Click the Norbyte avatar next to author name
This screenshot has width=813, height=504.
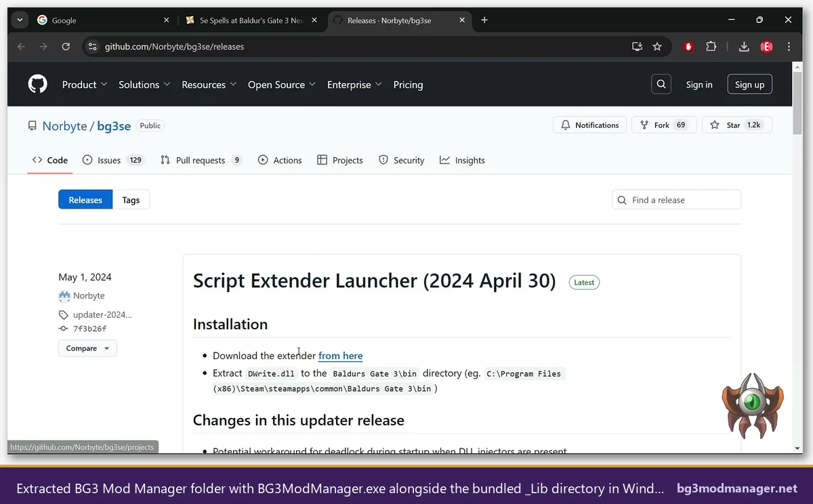click(x=64, y=296)
